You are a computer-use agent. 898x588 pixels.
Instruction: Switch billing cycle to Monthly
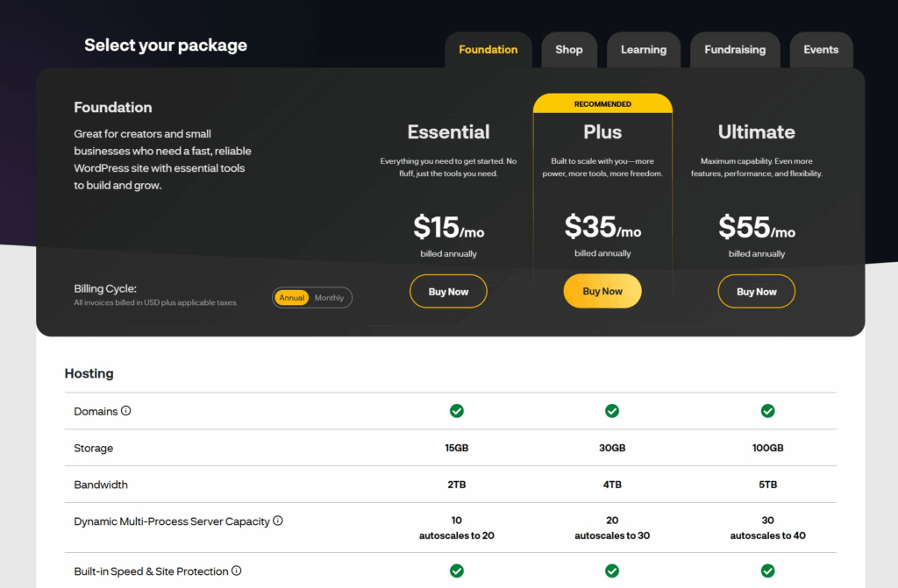pos(330,298)
